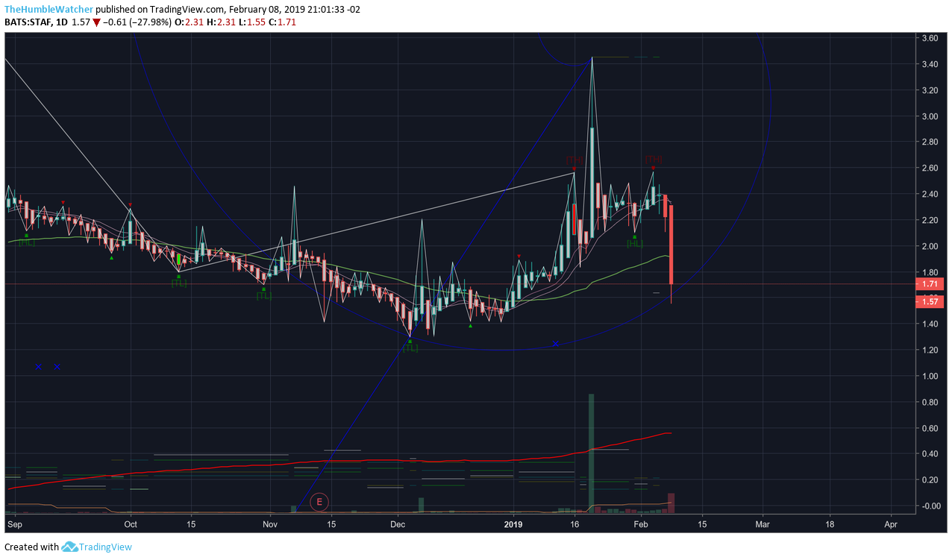The height and width of the screenshot is (560, 952).
Task: Click the large red candle on the last day
Action: point(671,245)
